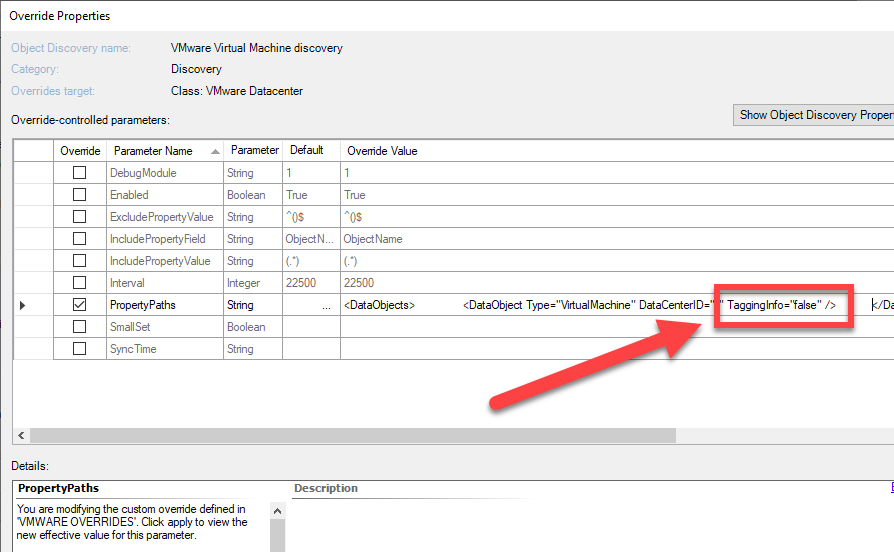
Task: Click the horizontal scrollbar left arrow
Action: [x=20, y=436]
